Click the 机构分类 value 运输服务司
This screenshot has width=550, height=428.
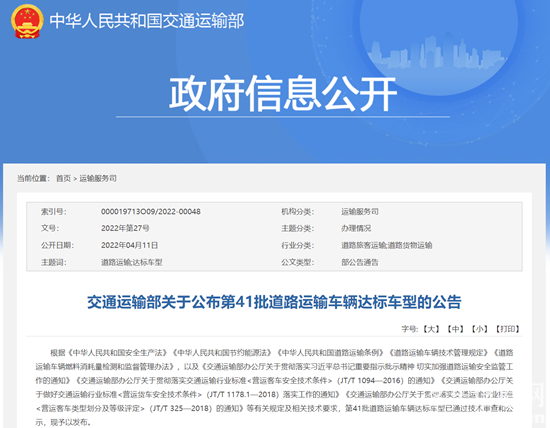[360, 212]
